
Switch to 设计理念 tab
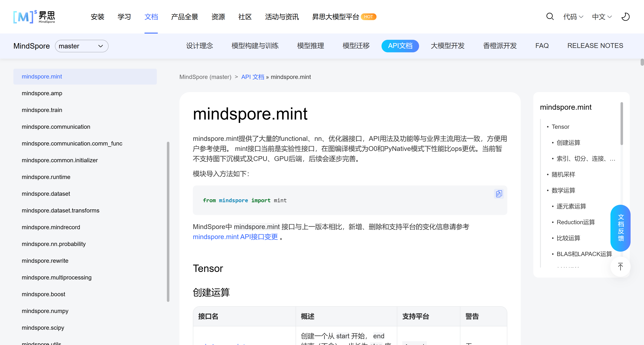point(200,46)
